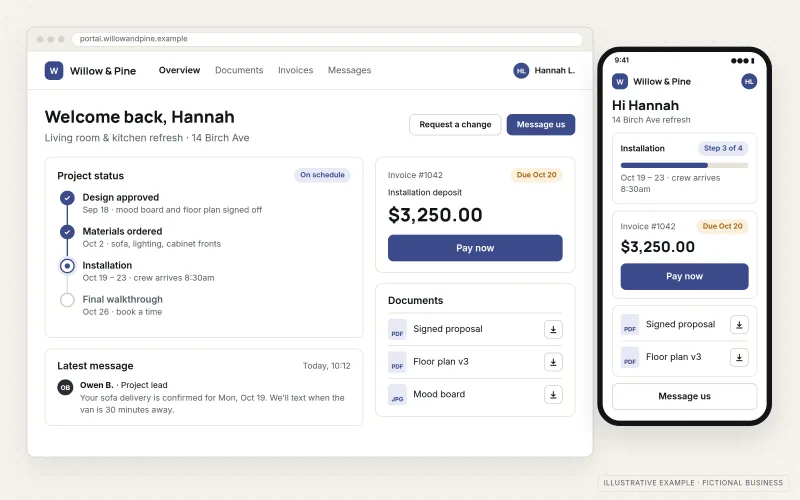800x500 pixels.
Task: Select the Final walkthrough empty step circle
Action: (x=67, y=300)
